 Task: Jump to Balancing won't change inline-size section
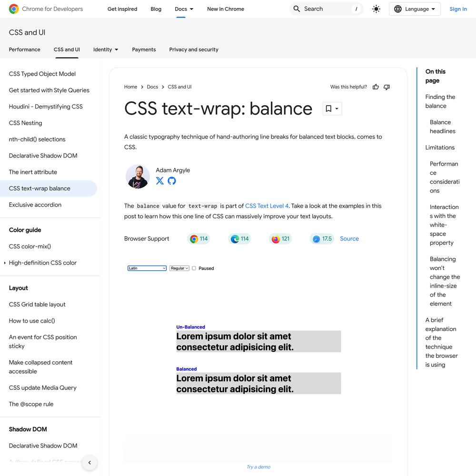[x=445, y=281]
